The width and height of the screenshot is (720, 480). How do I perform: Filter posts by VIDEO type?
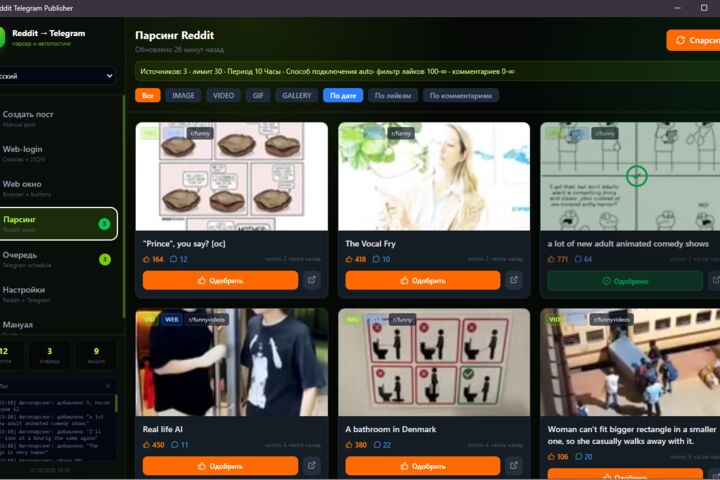tap(224, 96)
